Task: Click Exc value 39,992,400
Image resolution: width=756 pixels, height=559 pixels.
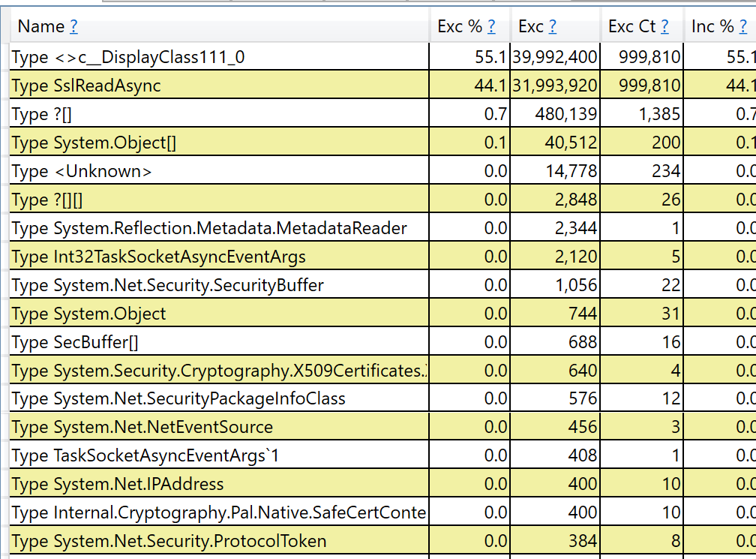Action: 554,57
